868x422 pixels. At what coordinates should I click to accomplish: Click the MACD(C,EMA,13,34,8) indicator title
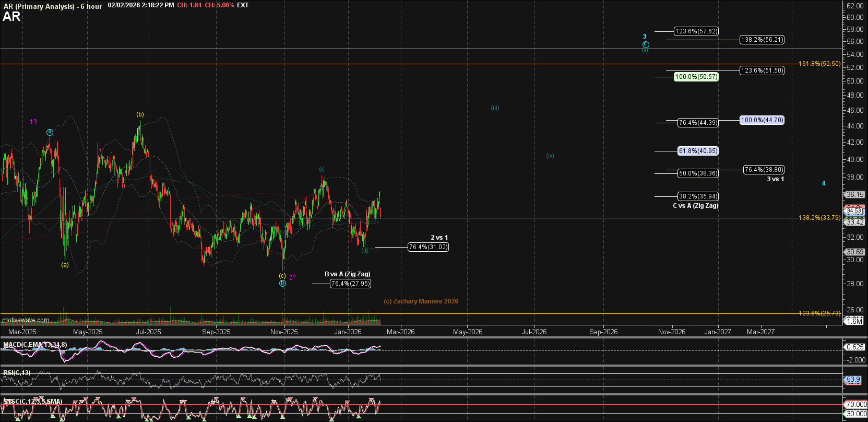[x=35, y=345]
